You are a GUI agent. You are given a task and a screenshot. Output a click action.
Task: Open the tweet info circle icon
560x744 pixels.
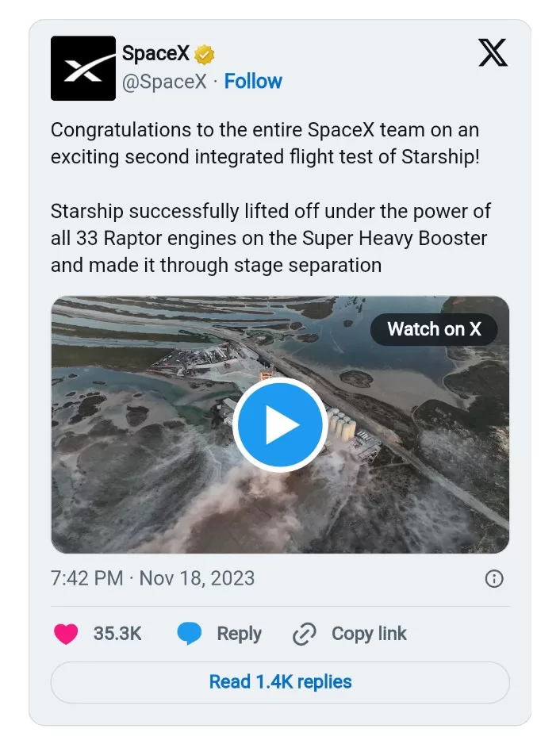pos(493,579)
